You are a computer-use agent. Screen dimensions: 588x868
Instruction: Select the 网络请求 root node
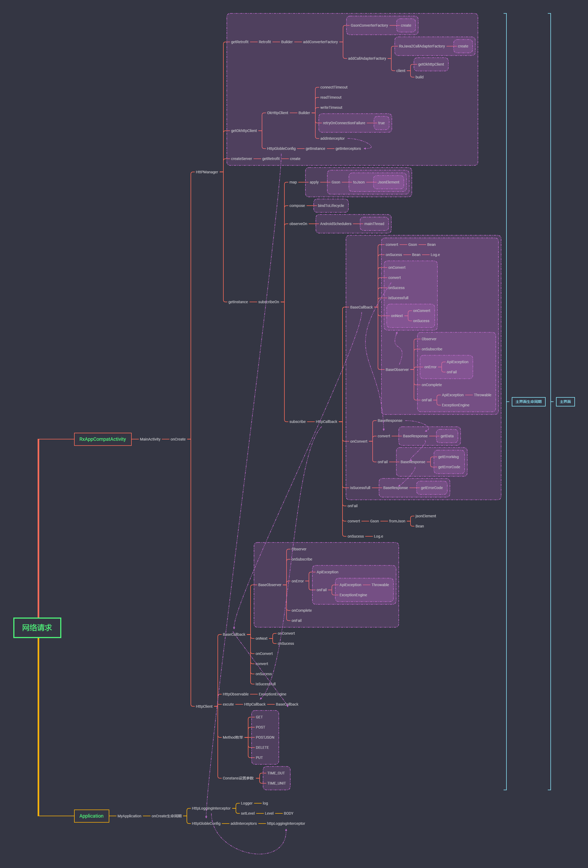pyautogui.click(x=37, y=627)
